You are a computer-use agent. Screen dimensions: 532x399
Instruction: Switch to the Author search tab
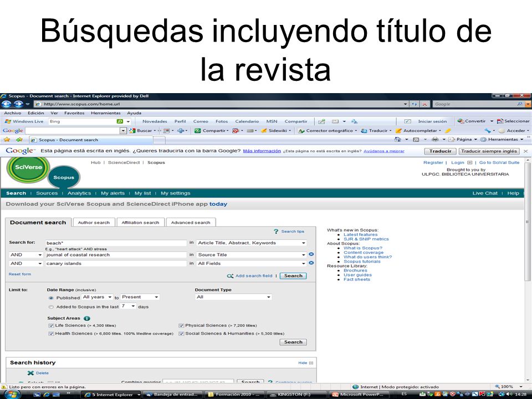pos(94,223)
